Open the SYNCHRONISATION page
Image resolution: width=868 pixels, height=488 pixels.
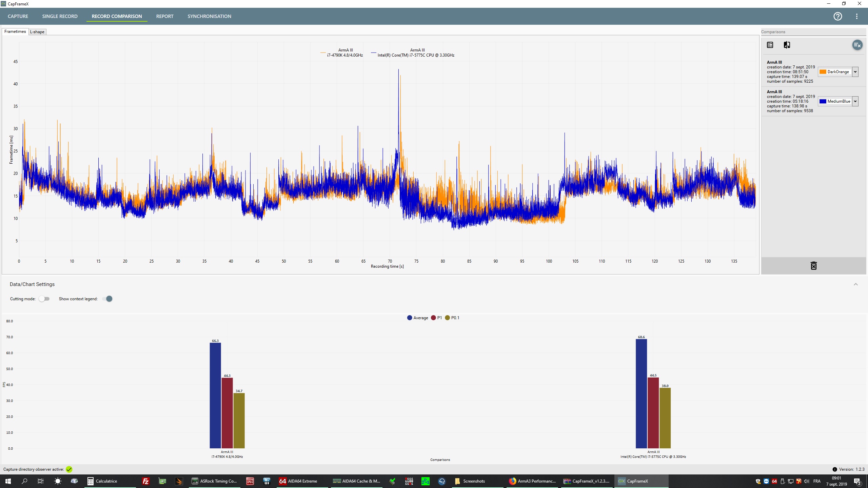click(x=209, y=16)
